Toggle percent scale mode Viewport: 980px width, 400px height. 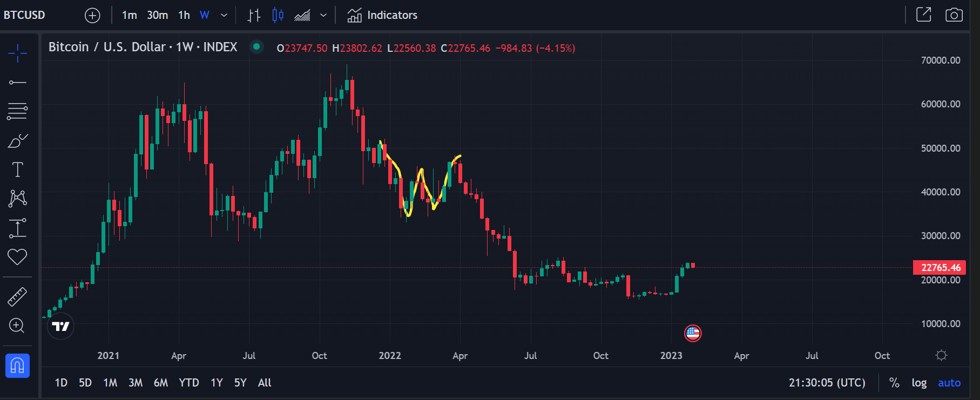tap(894, 383)
